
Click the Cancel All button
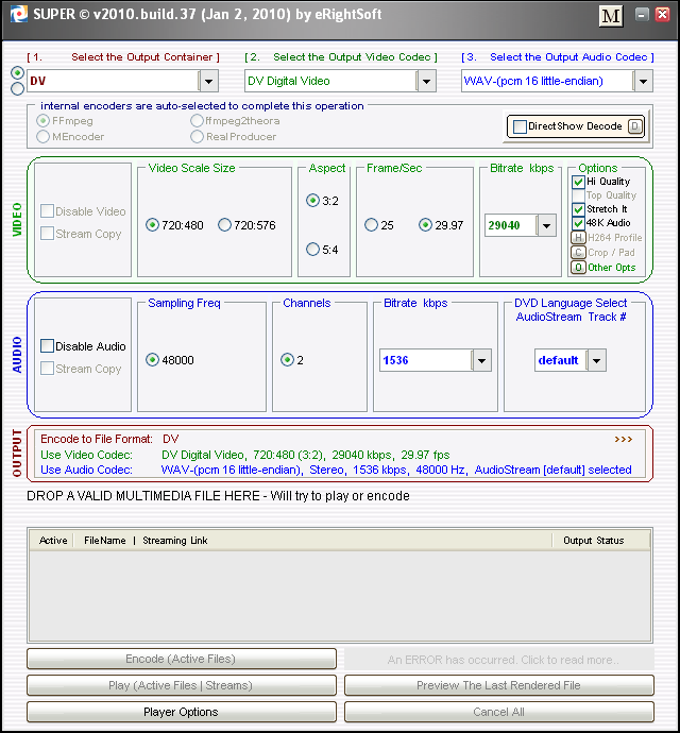499,712
